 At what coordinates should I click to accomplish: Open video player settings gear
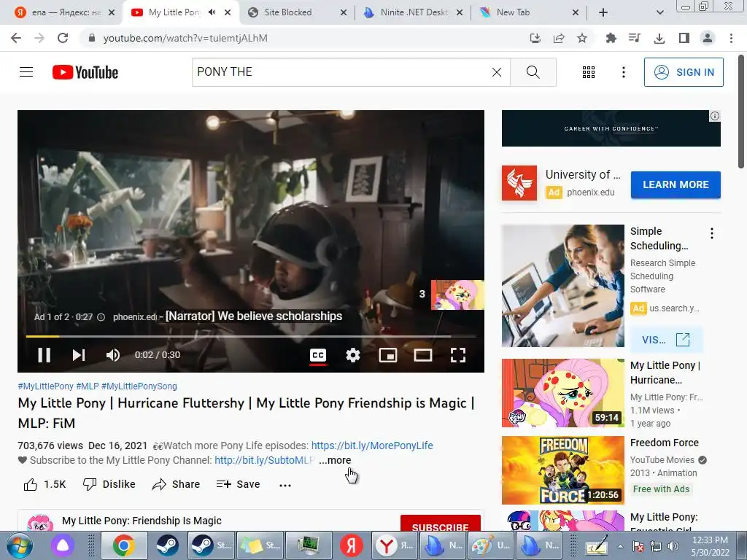click(x=353, y=355)
